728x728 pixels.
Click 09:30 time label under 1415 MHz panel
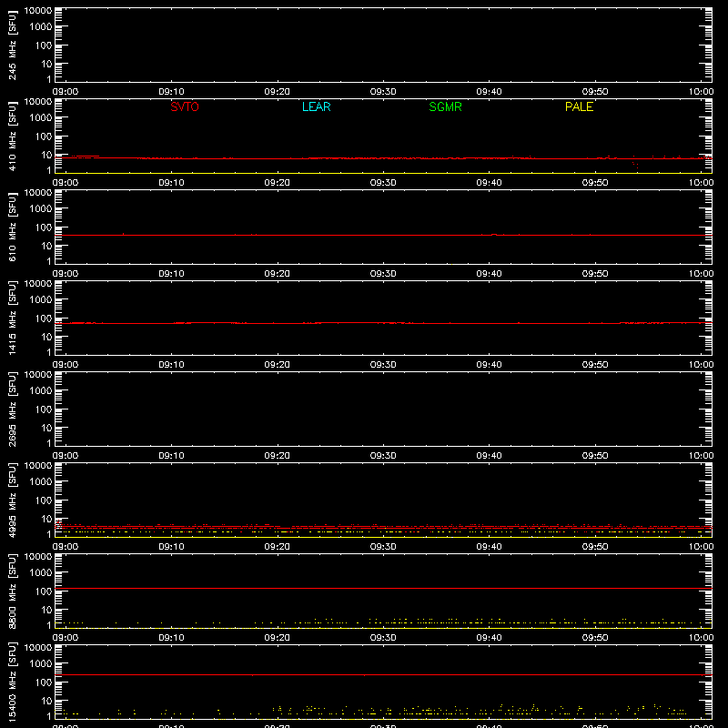(x=383, y=365)
